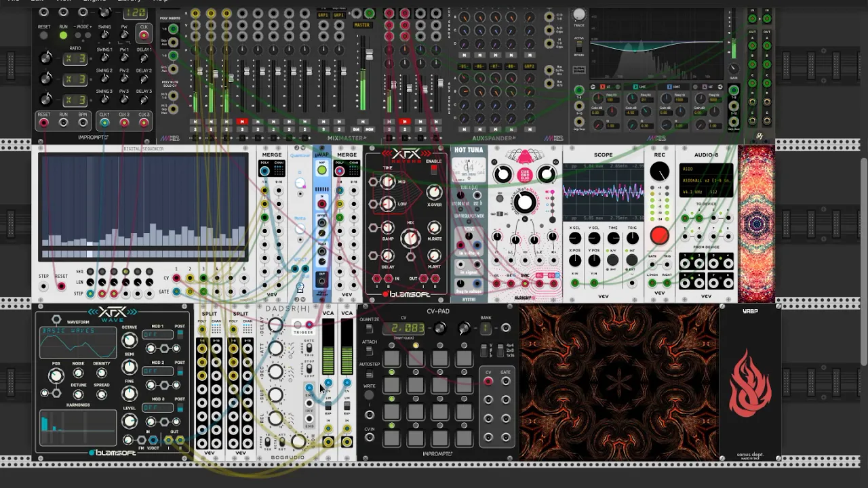Viewport: 868px width, 488px height.
Task: Click the CV knob on CV-PAD
Action: tap(439, 329)
